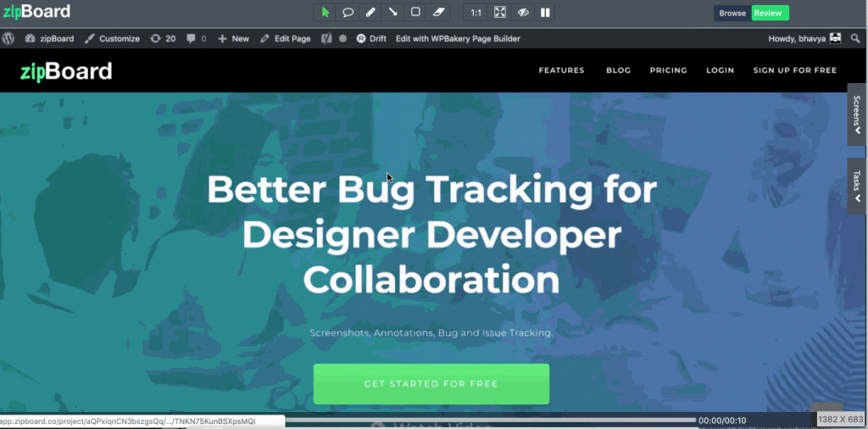Click the Better Bug Tracking headline
This screenshot has width=868, height=429.
click(x=431, y=235)
